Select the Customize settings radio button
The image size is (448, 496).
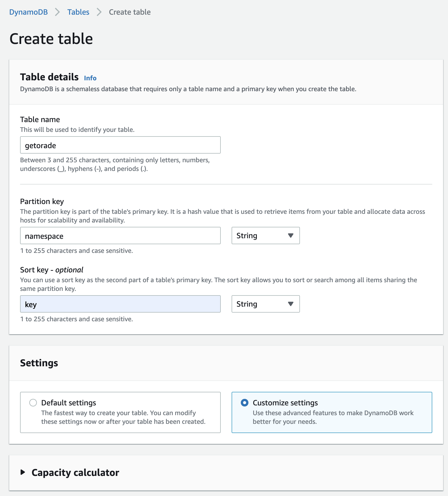(x=245, y=403)
